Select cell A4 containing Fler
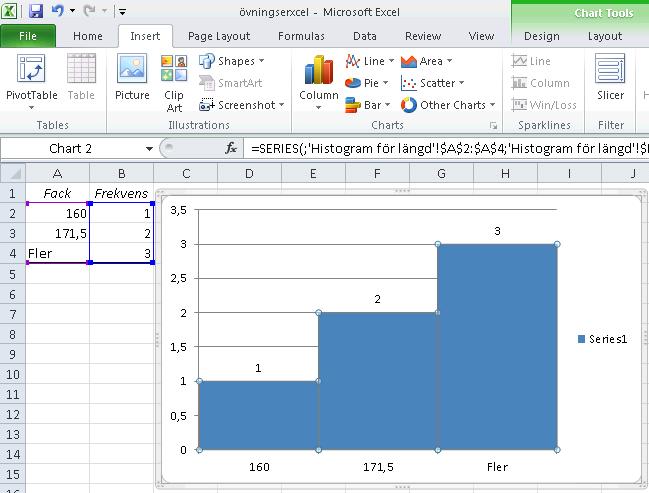Viewport: 649px width, 493px height. coord(58,253)
